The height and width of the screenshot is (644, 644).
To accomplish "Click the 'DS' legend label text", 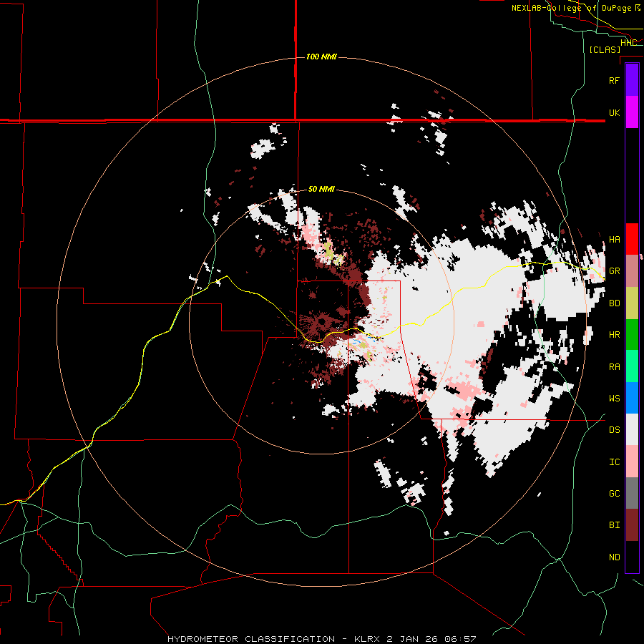I will point(614,430).
